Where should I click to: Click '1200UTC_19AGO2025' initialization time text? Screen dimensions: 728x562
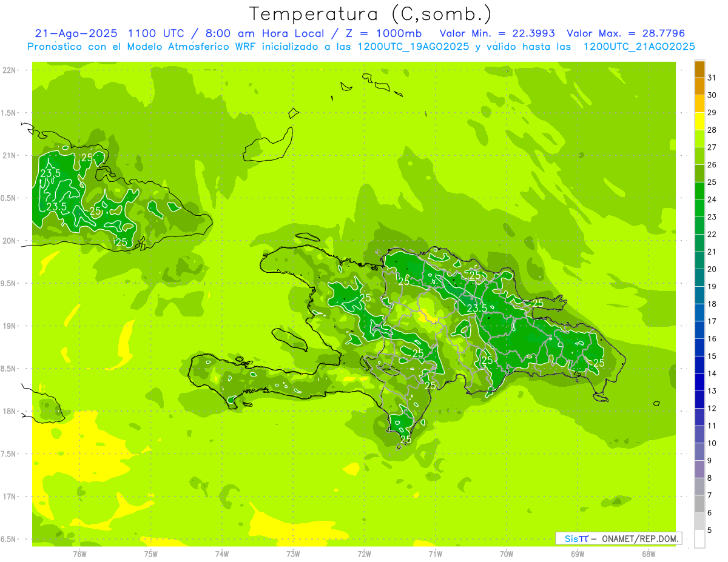(x=413, y=47)
